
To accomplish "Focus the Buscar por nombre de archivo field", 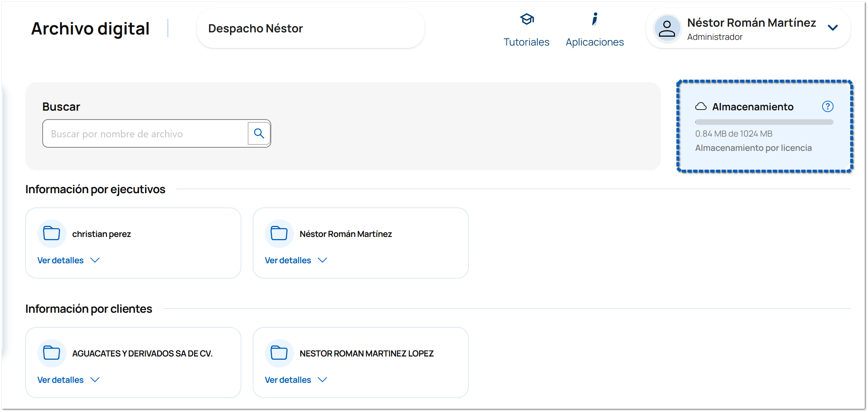I will [146, 134].
